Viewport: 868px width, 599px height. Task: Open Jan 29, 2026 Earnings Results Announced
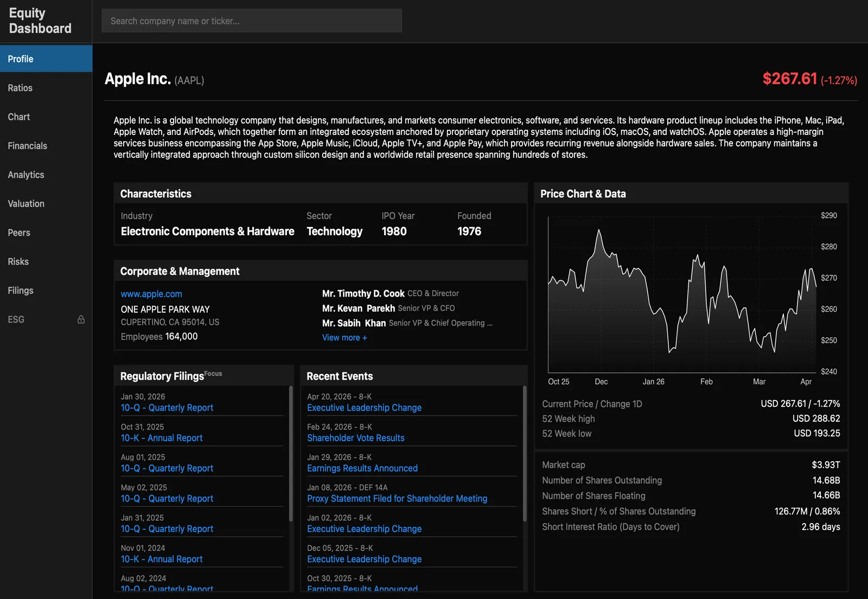coord(362,468)
